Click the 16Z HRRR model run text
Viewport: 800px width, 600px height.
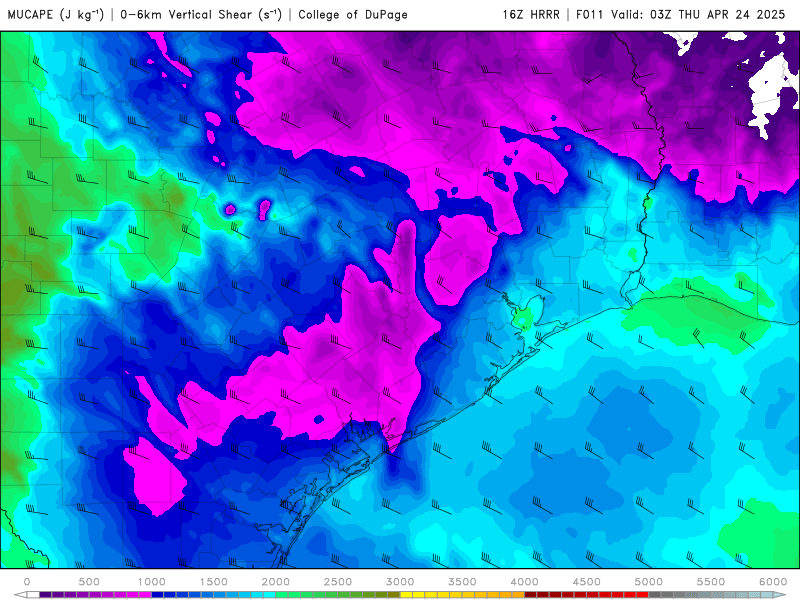click(x=531, y=15)
